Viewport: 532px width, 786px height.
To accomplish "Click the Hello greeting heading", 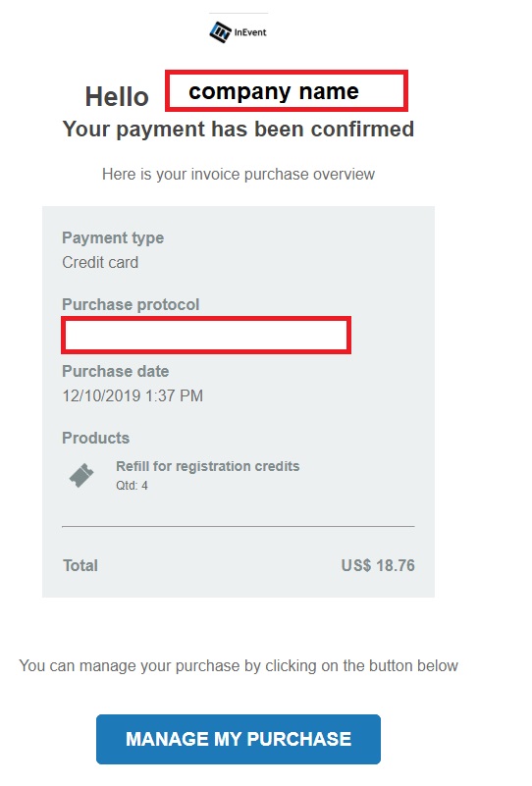I will (x=117, y=96).
